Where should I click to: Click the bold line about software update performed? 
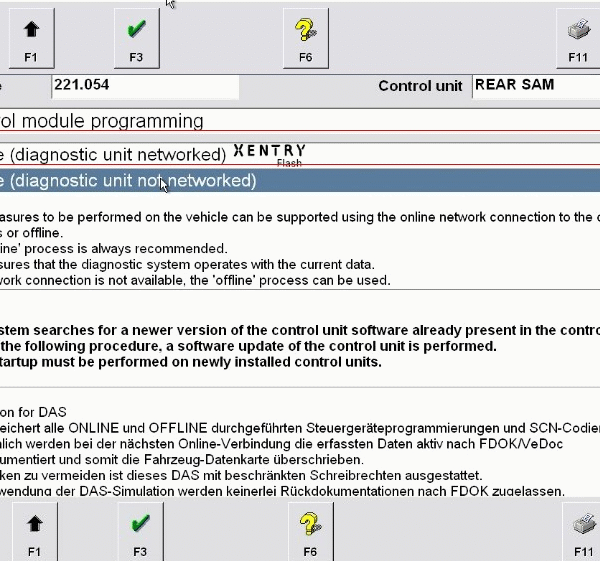[x=248, y=346]
